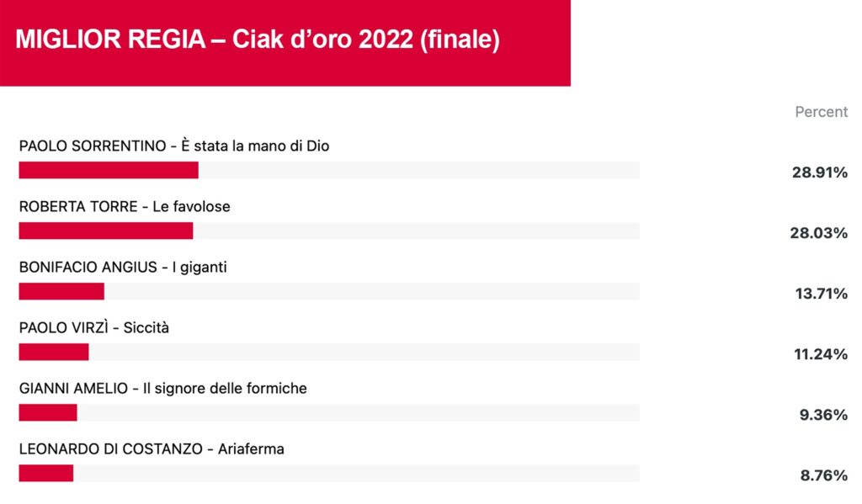862x504 pixels.
Task: Click the ROBERTA TORRE – Le favolose label
Action: pos(125,207)
